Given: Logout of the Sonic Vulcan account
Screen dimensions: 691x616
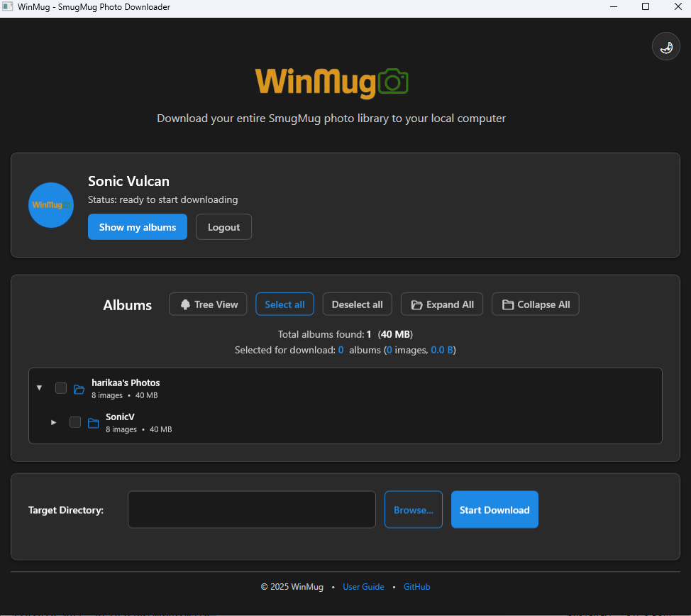Looking at the screenshot, I should (223, 226).
